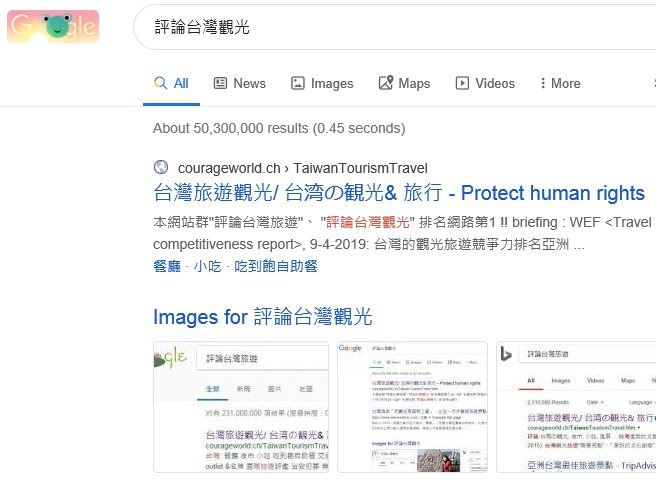Image resolution: width=656 pixels, height=479 pixels.
Task: Open the Images for 評論台灣觀光 heading
Action: point(263,316)
